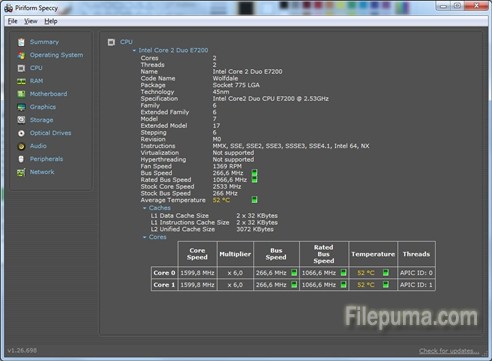
Task: Click Core 1 Temperature green indicator
Action: (x=386, y=285)
